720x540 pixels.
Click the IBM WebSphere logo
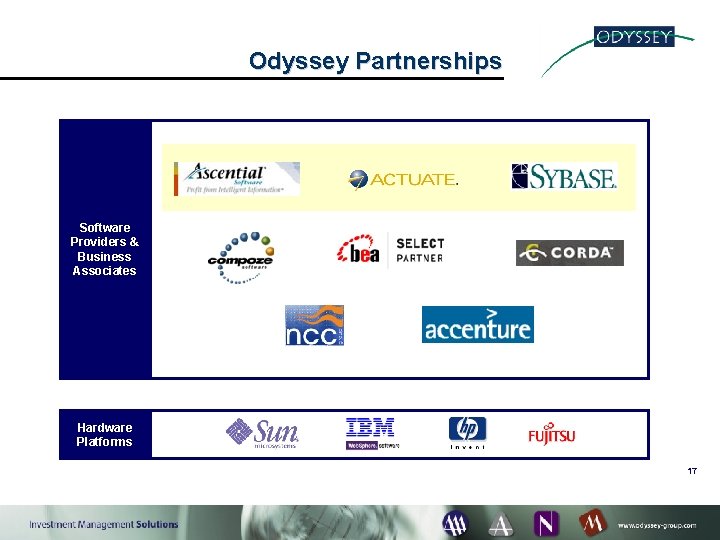(x=371, y=433)
